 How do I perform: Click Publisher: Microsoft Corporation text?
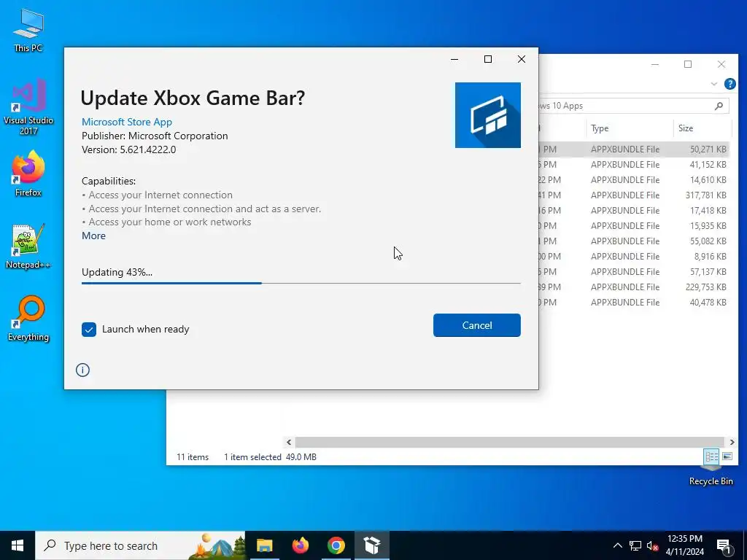coord(155,136)
